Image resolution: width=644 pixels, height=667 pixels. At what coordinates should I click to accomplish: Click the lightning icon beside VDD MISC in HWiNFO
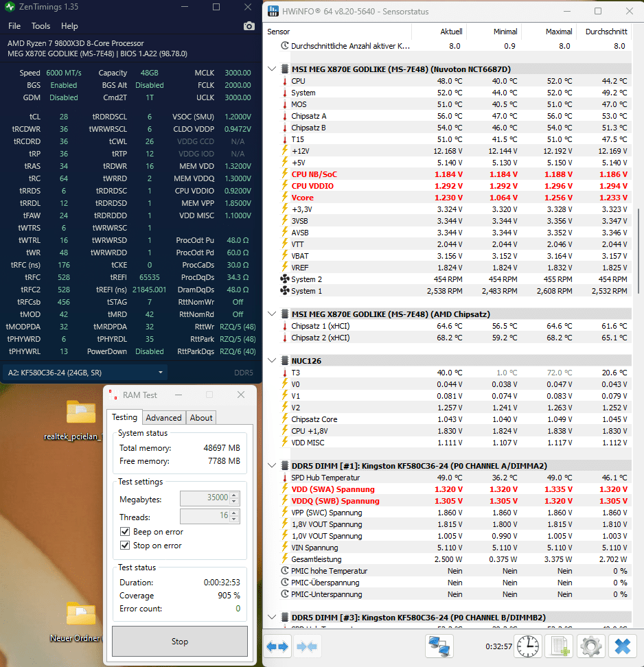point(285,443)
